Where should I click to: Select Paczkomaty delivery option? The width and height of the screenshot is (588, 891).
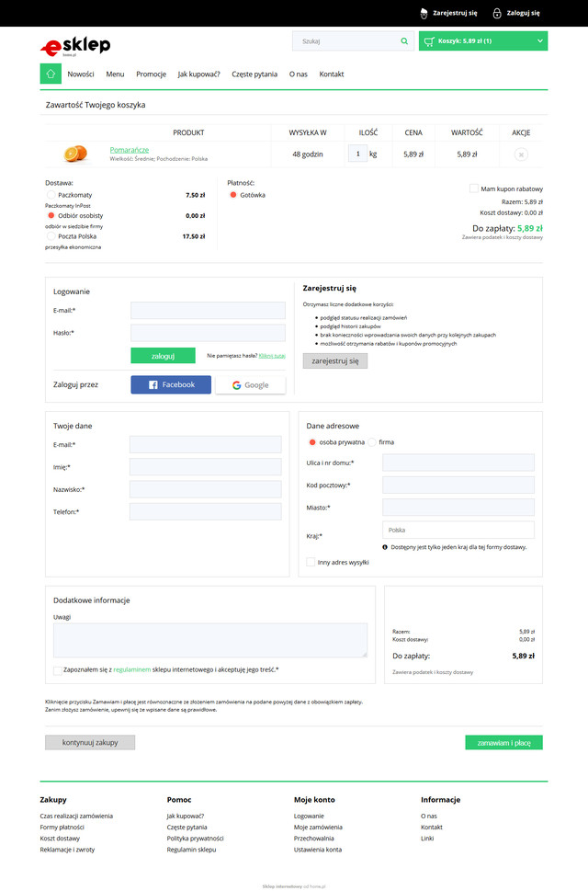[51, 195]
